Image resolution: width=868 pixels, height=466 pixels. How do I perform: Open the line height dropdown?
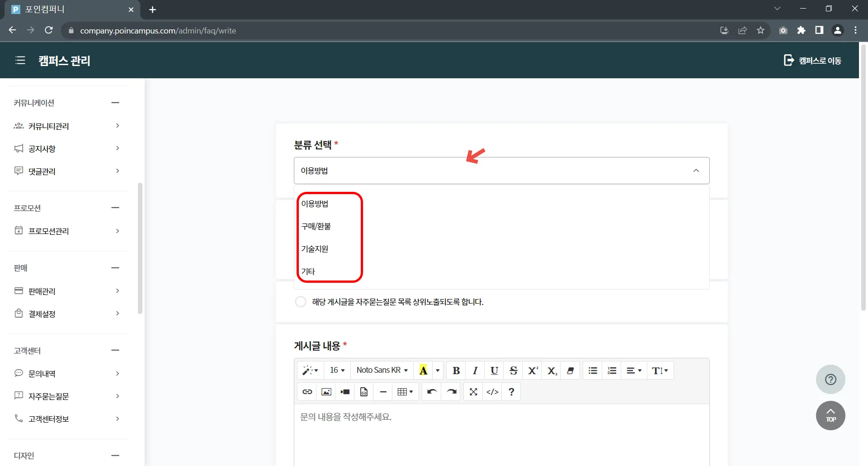coord(660,371)
